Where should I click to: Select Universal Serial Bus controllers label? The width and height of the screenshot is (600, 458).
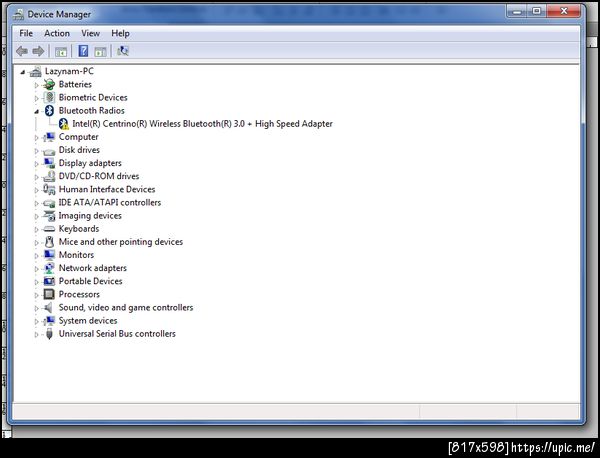[x=117, y=334]
